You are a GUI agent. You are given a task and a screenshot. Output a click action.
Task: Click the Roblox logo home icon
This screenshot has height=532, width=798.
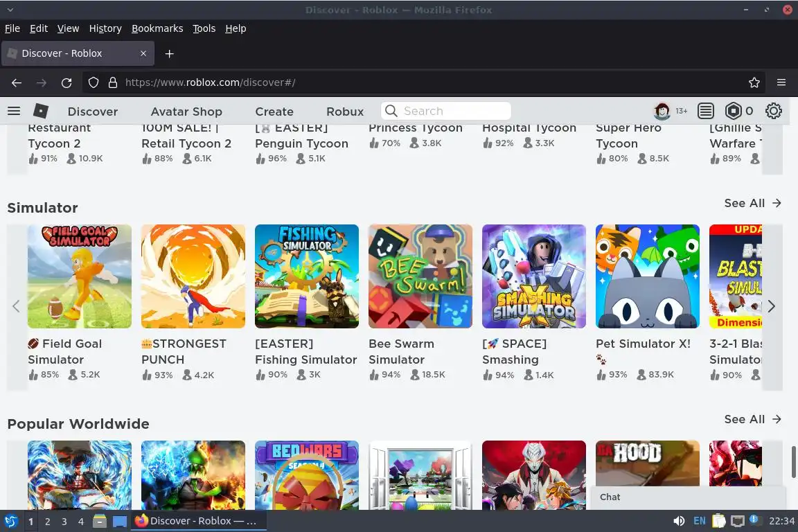pos(41,111)
